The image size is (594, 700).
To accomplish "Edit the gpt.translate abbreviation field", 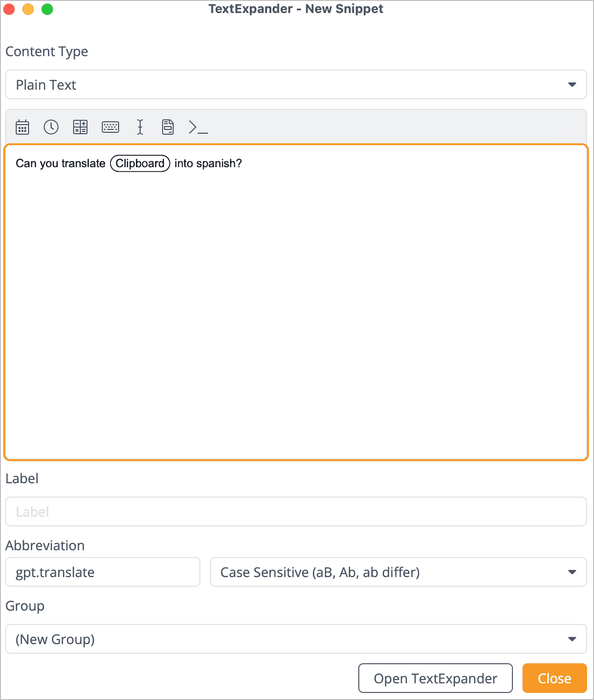I will click(102, 572).
